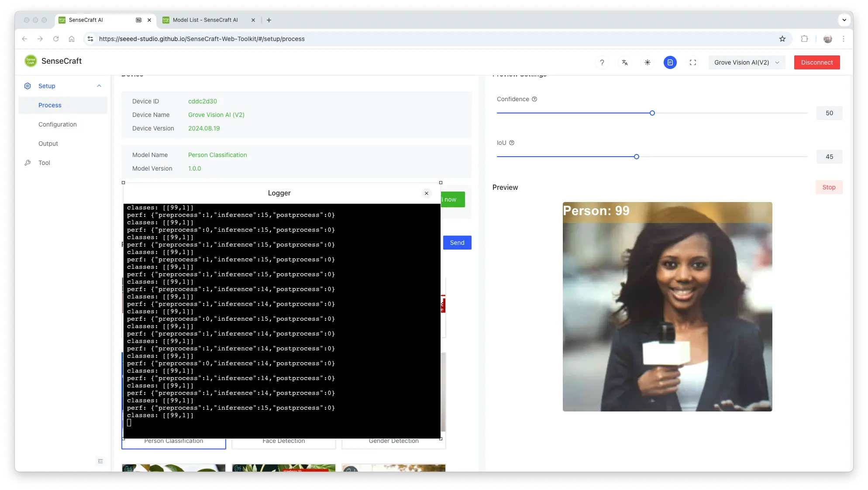Click the help question mark icon
This screenshot has width=868, height=490.
(x=602, y=62)
